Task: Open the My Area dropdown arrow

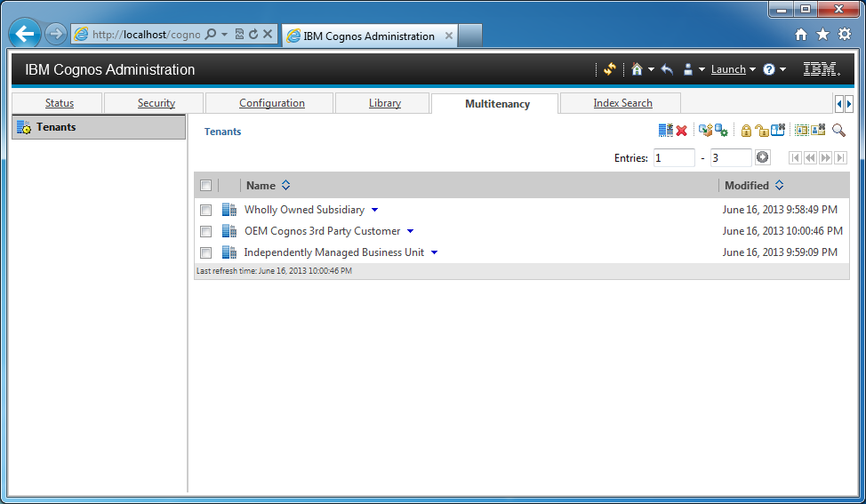Action: 702,69
